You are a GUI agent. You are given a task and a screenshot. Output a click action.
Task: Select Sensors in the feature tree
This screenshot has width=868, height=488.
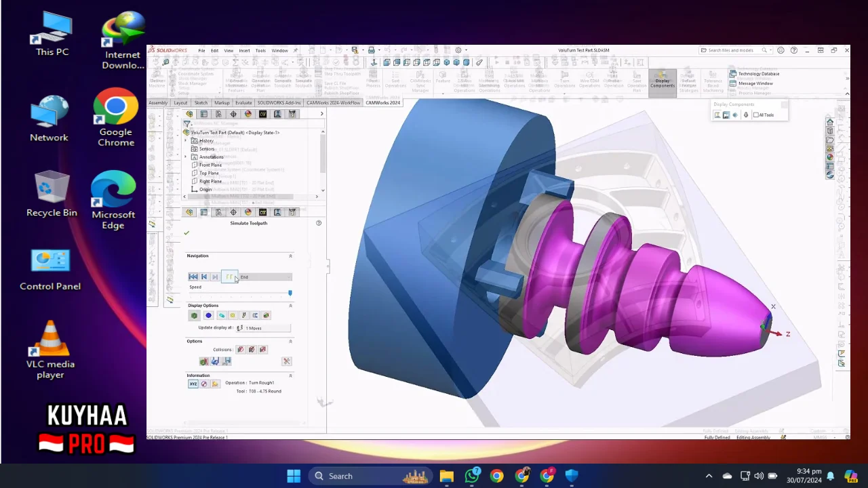[207, 149]
